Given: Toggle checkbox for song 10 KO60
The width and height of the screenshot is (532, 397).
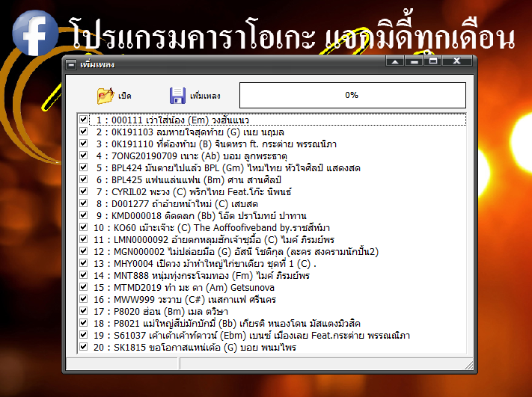Looking at the screenshot, I should tap(83, 227).
